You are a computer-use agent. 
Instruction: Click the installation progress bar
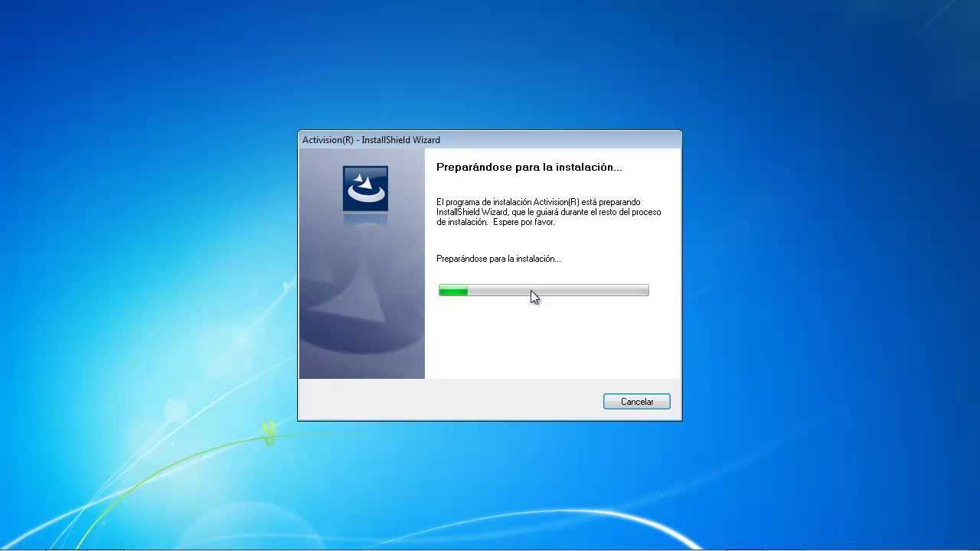pyautogui.click(x=544, y=290)
